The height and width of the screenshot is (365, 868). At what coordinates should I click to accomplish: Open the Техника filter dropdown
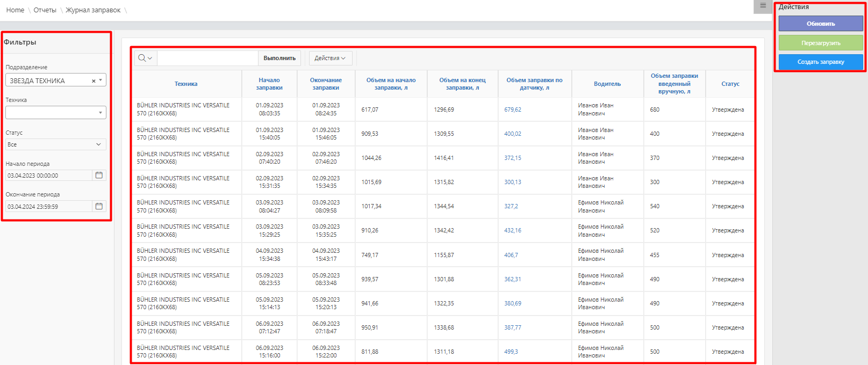point(56,113)
